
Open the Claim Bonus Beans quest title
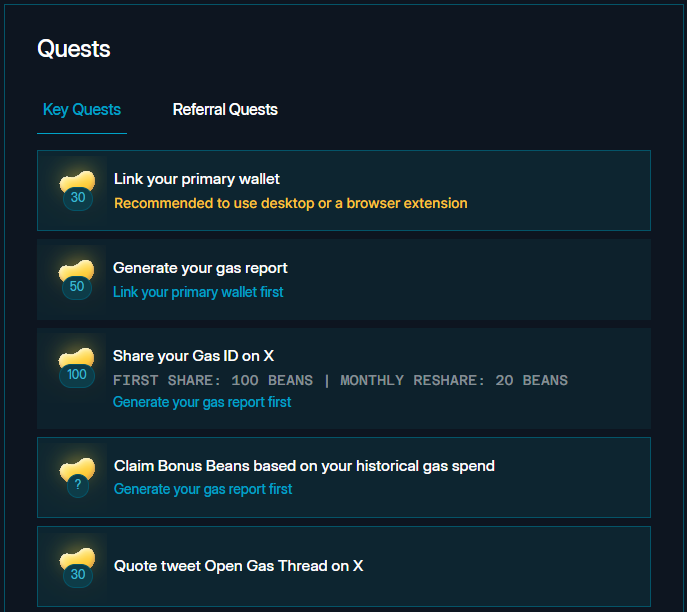304,466
